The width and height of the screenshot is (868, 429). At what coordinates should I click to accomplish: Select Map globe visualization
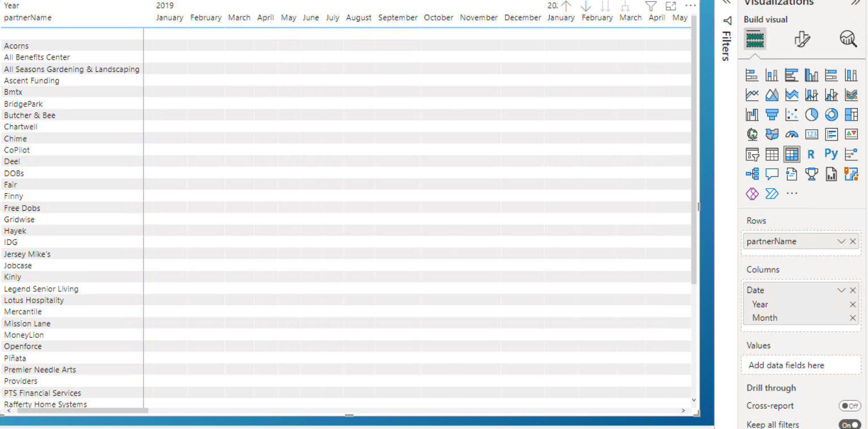pos(752,134)
